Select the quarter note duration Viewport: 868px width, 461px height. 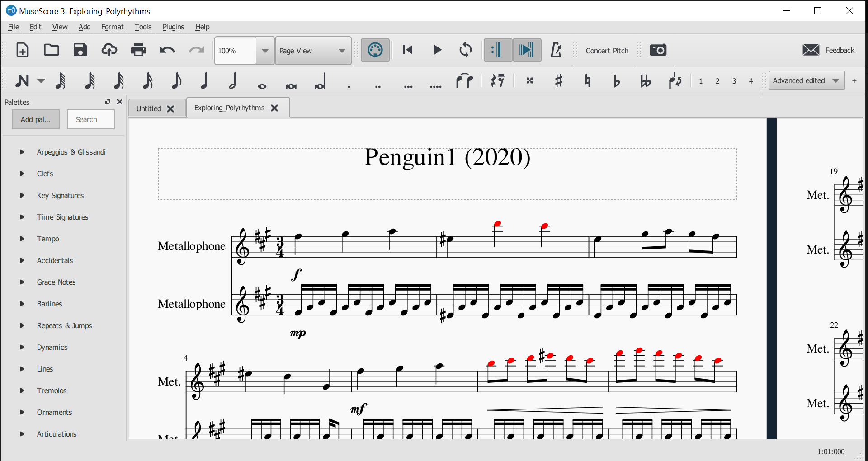coord(204,81)
